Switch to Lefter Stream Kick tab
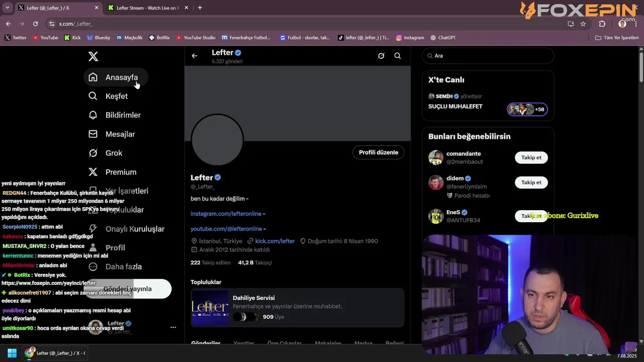This screenshot has width=644, height=362. click(x=148, y=8)
